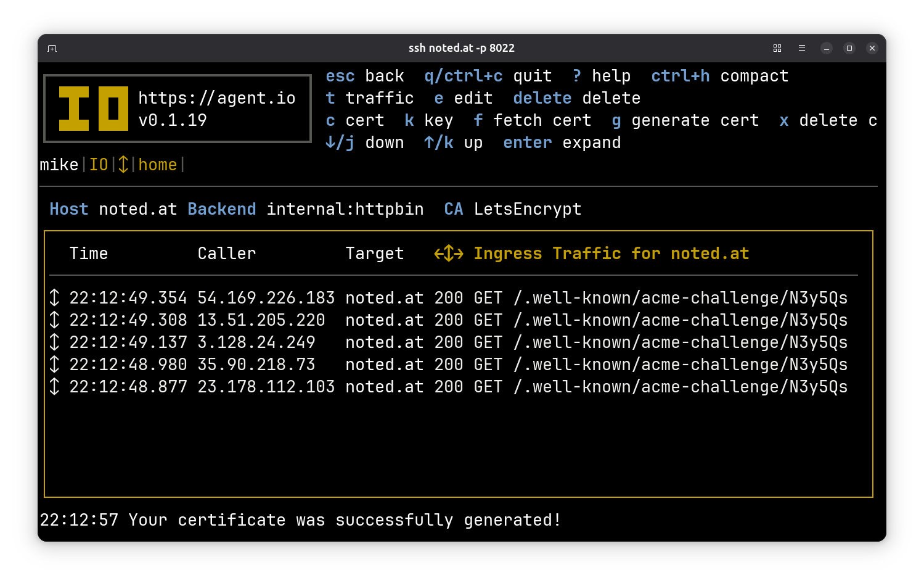The width and height of the screenshot is (924, 583).
Task: Click the Backend value internal:httpbin
Action: 345,209
